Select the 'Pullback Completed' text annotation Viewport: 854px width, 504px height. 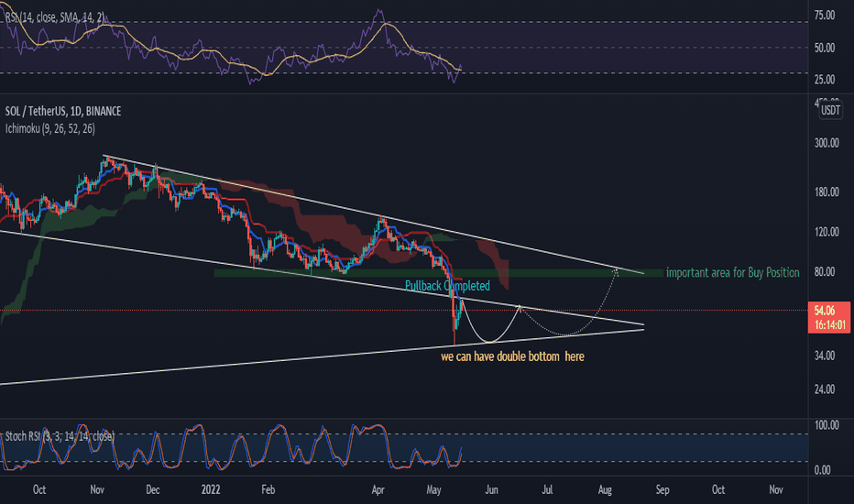(x=447, y=286)
